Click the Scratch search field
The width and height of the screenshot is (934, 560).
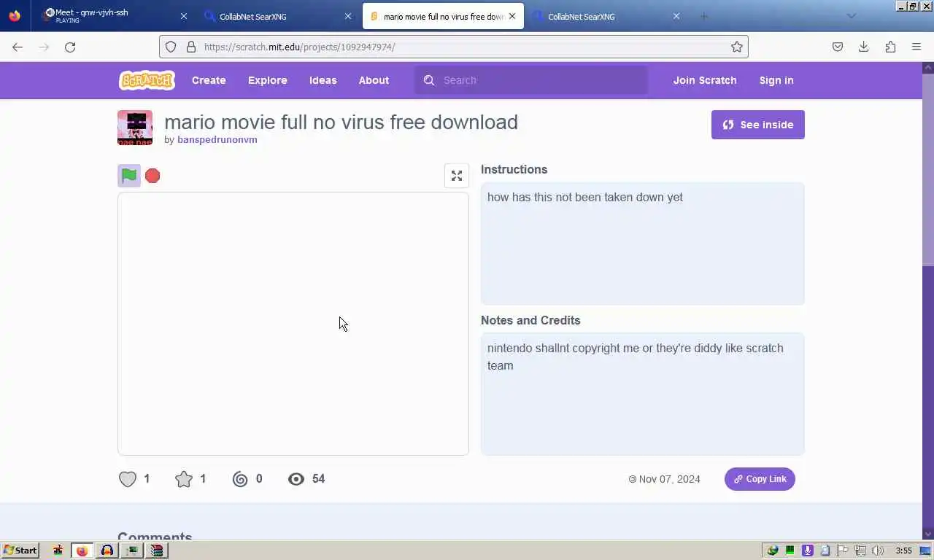tap(531, 80)
